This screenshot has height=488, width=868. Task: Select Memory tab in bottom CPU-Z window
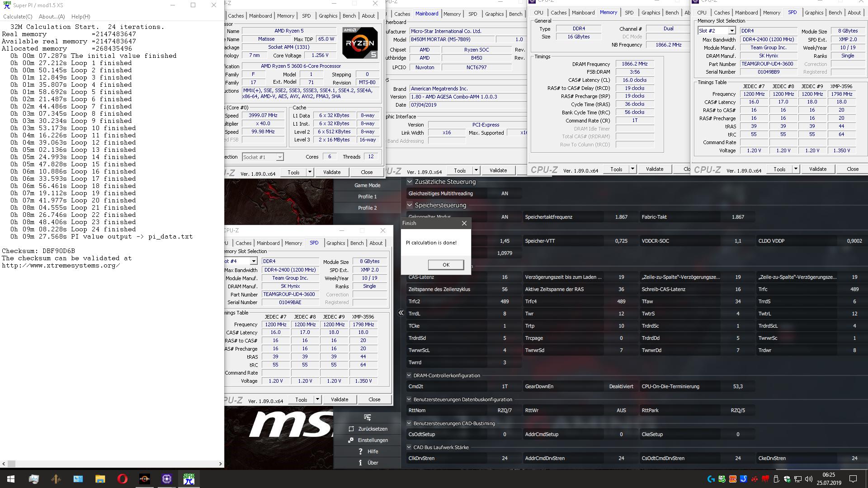point(293,243)
